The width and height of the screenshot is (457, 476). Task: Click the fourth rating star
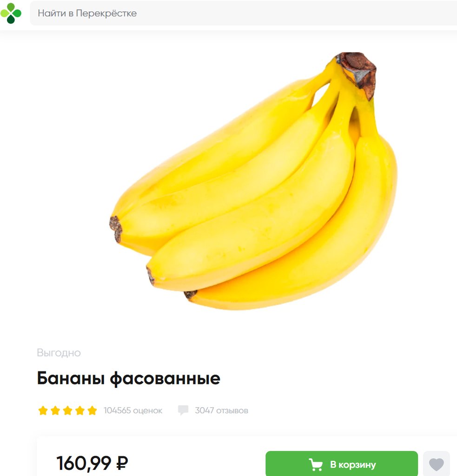point(79,410)
